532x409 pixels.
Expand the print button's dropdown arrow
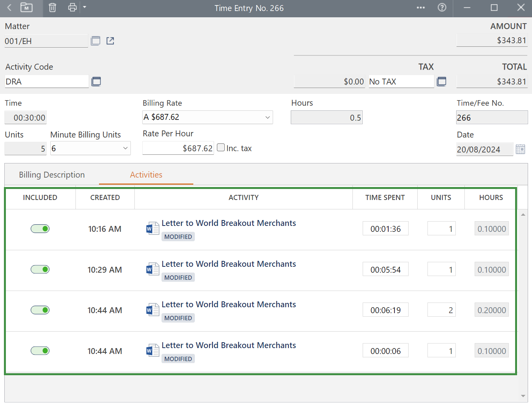(84, 7)
